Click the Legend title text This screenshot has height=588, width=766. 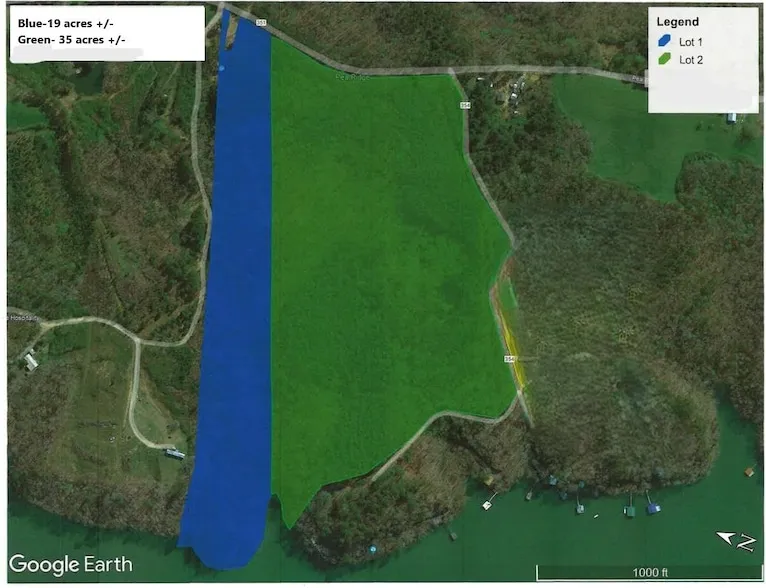pos(677,22)
